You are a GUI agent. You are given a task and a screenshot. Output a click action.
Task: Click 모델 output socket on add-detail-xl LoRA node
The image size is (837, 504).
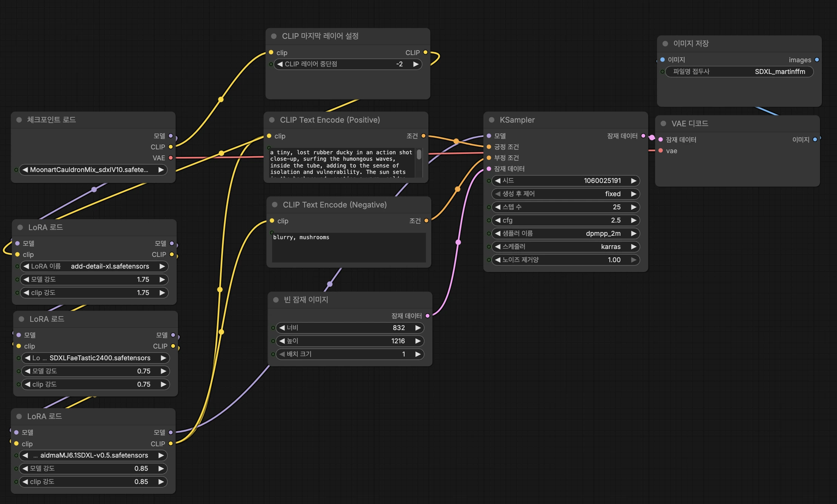(172, 243)
